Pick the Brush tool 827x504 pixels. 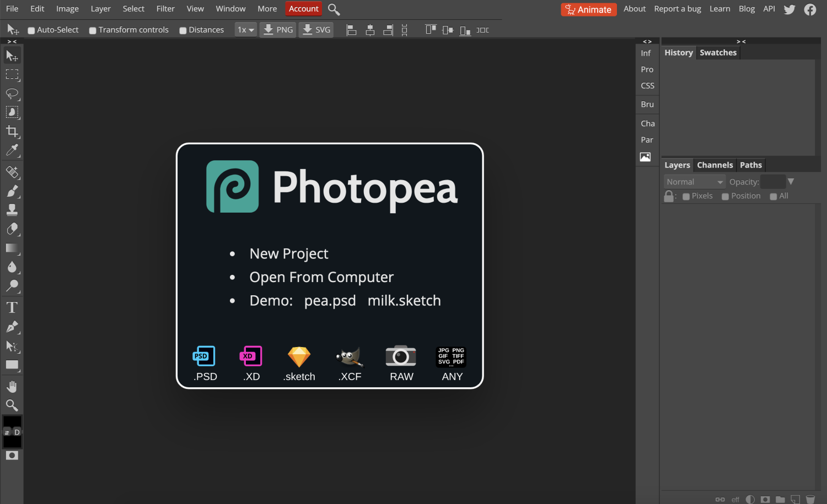tap(12, 191)
